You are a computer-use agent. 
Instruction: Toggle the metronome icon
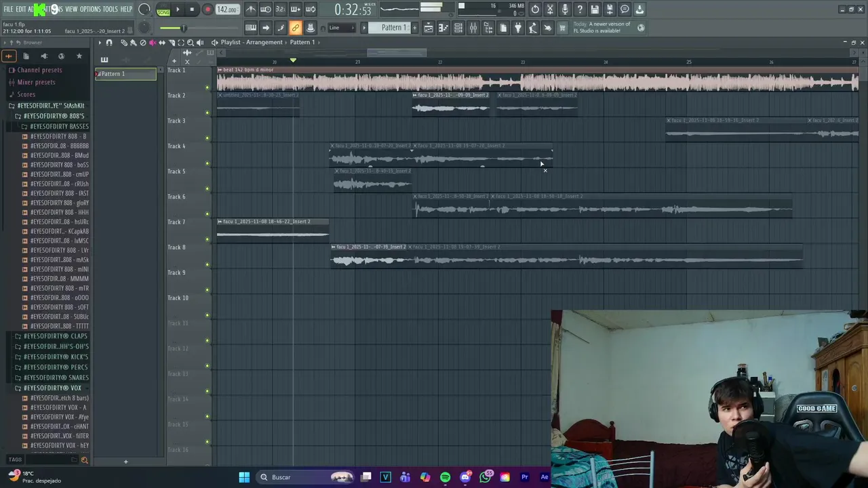(251, 9)
